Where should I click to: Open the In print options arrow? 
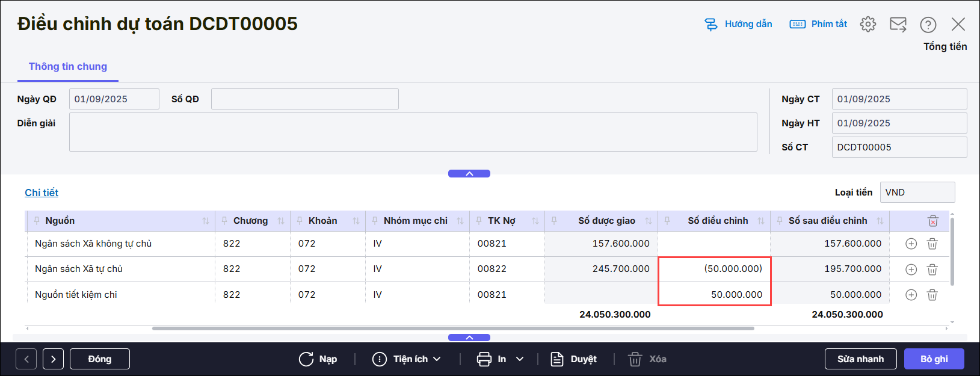[x=520, y=359]
